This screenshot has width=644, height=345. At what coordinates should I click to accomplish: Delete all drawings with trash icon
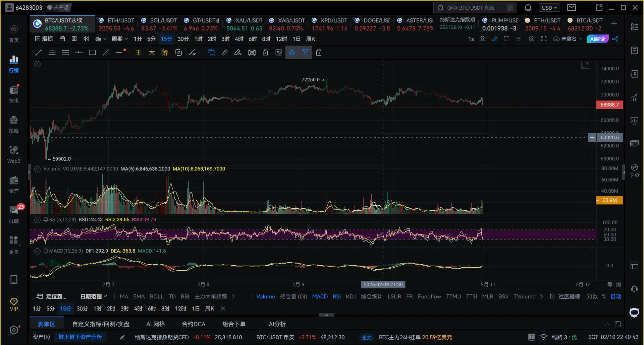319,53
